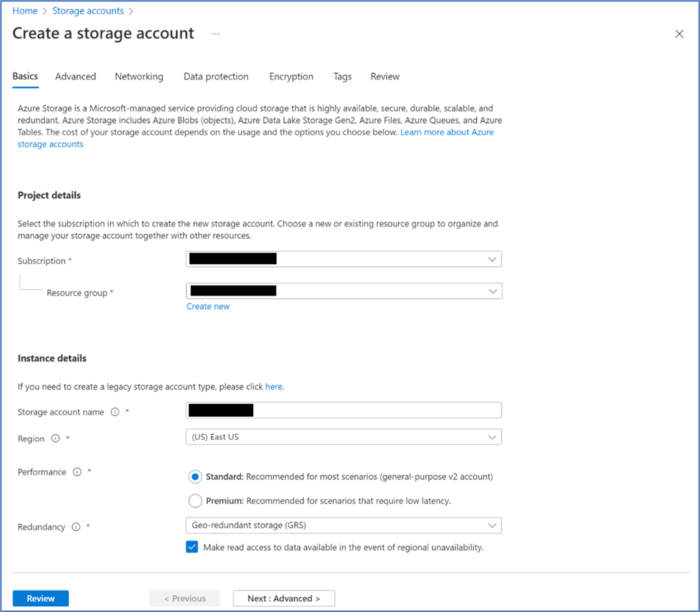The height and width of the screenshot is (612, 700).
Task: Expand the Region dropdown showing East US
Action: coord(344,437)
